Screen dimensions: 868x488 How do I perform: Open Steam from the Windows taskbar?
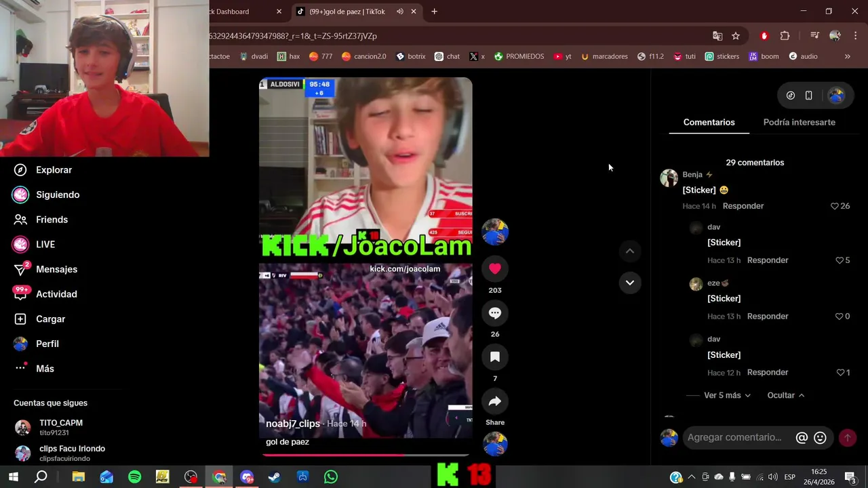tap(274, 477)
